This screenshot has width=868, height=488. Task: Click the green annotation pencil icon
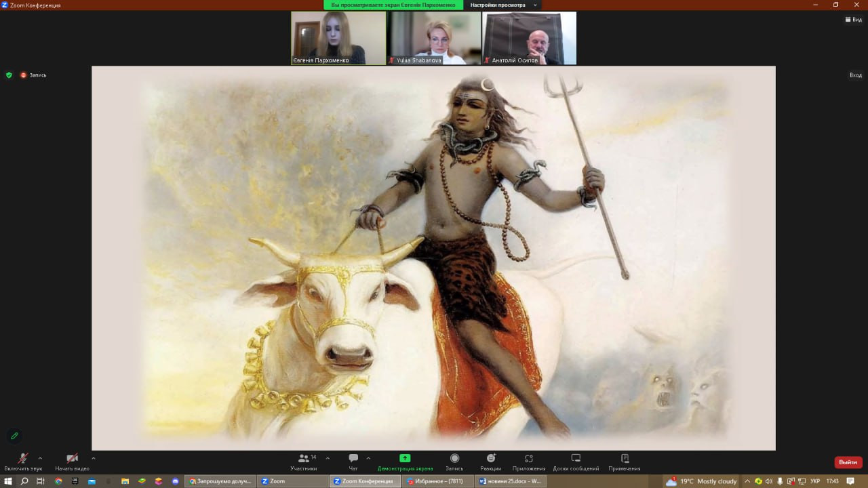pos(14,436)
